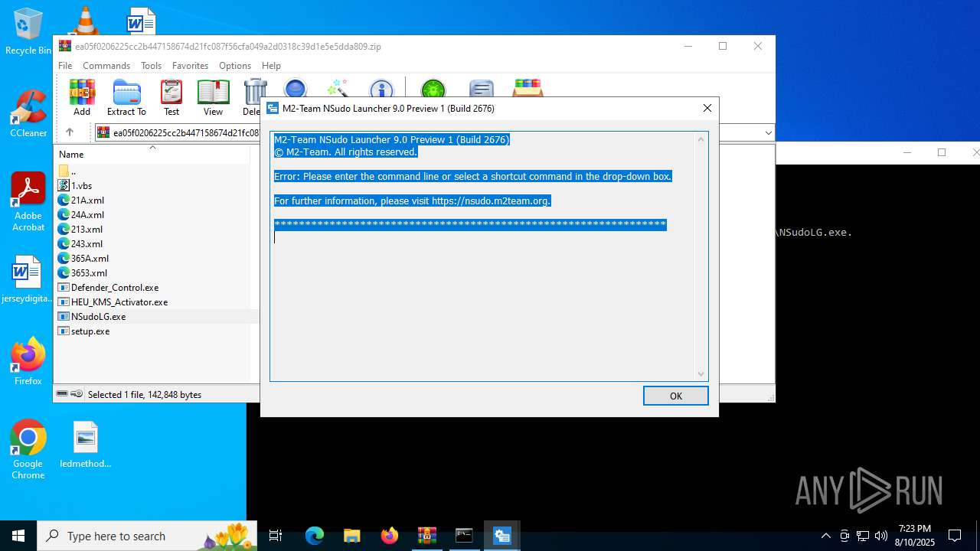Image resolution: width=980 pixels, height=551 pixels.
Task: Click scroll down arrow in NSudo text box
Action: tap(701, 374)
